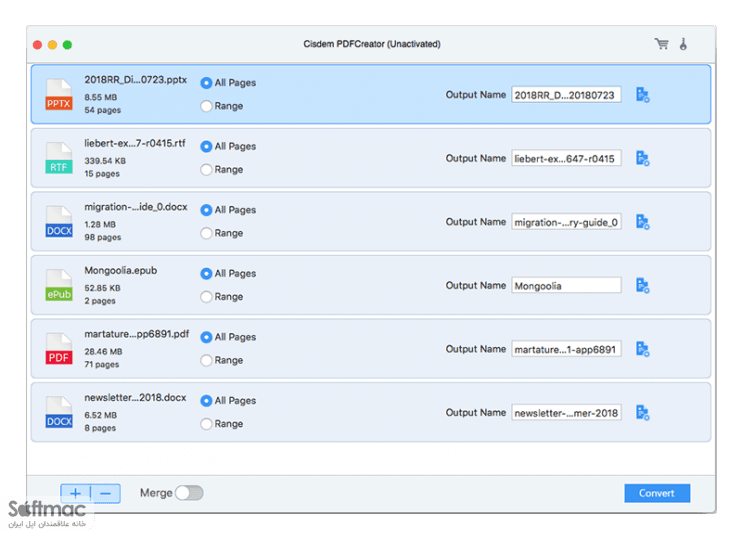Image resolution: width=742 pixels, height=540 pixels.
Task: Select file name martature...pp6891.pdf
Action: coord(137,334)
